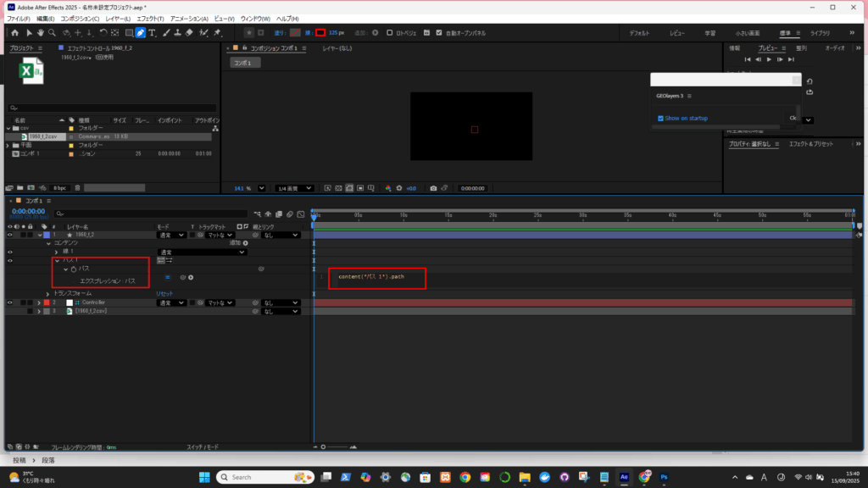Pick the Eraser tool
Screen dimensions: 868x488
[x=189, y=33]
